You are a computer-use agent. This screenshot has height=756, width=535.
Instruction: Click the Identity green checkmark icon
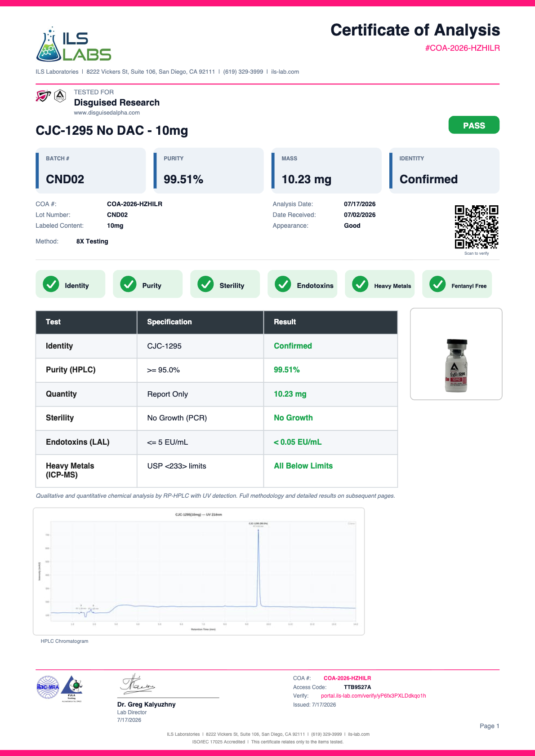[x=51, y=284]
